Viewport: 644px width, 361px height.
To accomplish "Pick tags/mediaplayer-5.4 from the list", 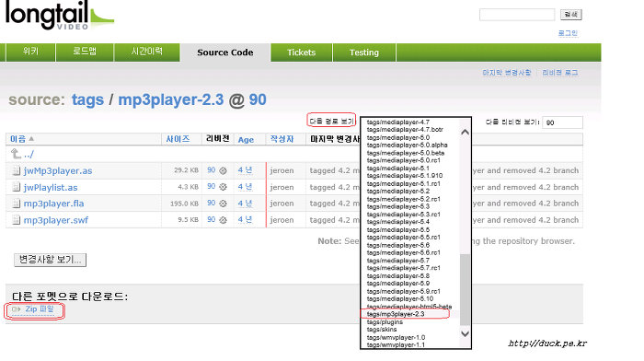I will click(398, 222).
